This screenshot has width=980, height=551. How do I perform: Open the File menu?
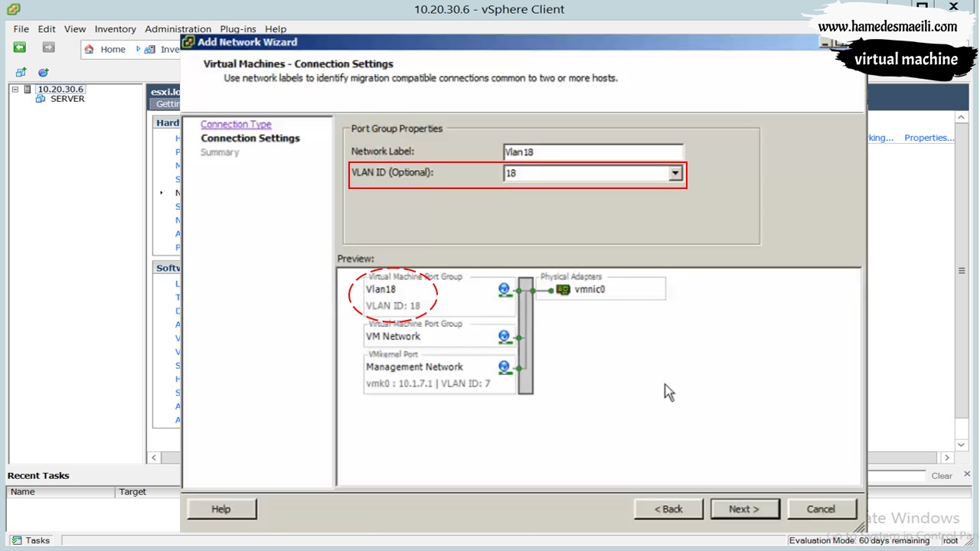pos(21,29)
